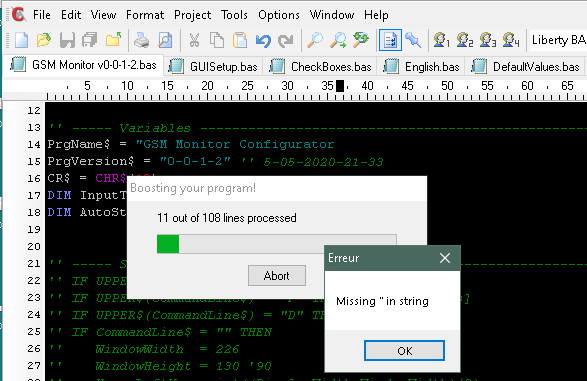Click Abort in the Boosting dialog
587x381 pixels.
277,276
